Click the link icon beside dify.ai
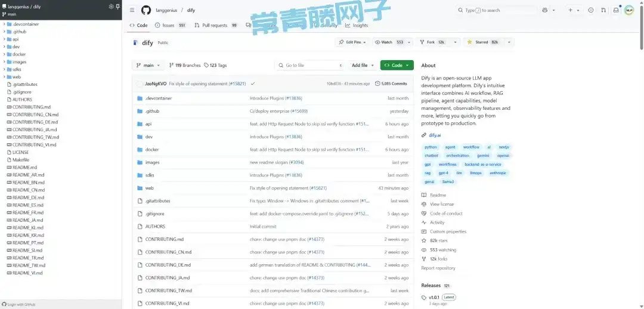This screenshot has width=644, height=309. pyautogui.click(x=424, y=135)
